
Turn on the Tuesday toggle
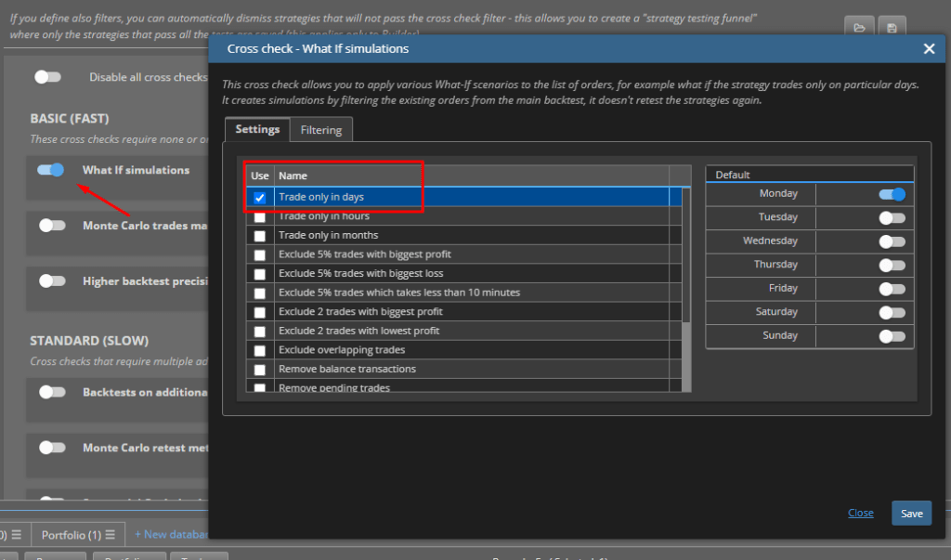click(892, 217)
